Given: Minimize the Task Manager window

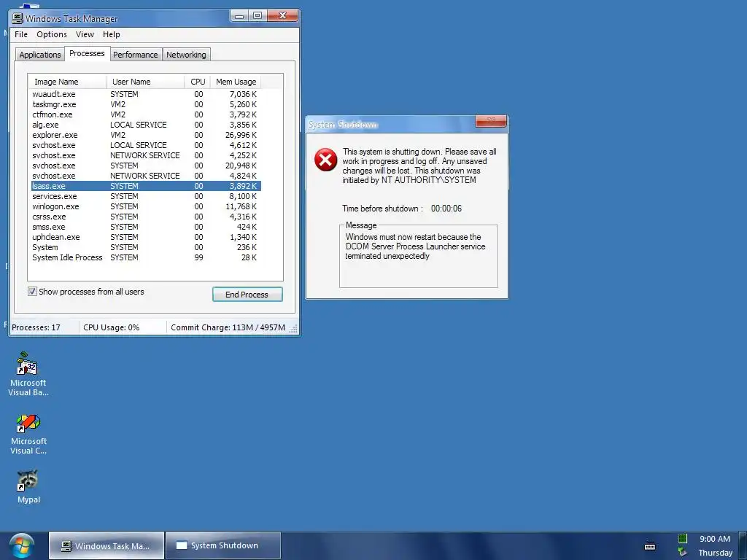Looking at the screenshot, I should tap(239, 16).
